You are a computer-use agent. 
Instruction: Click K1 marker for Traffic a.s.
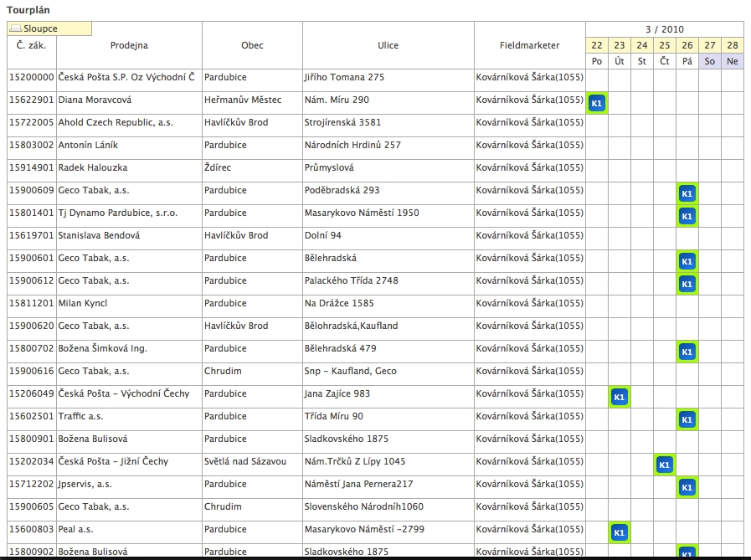687,419
